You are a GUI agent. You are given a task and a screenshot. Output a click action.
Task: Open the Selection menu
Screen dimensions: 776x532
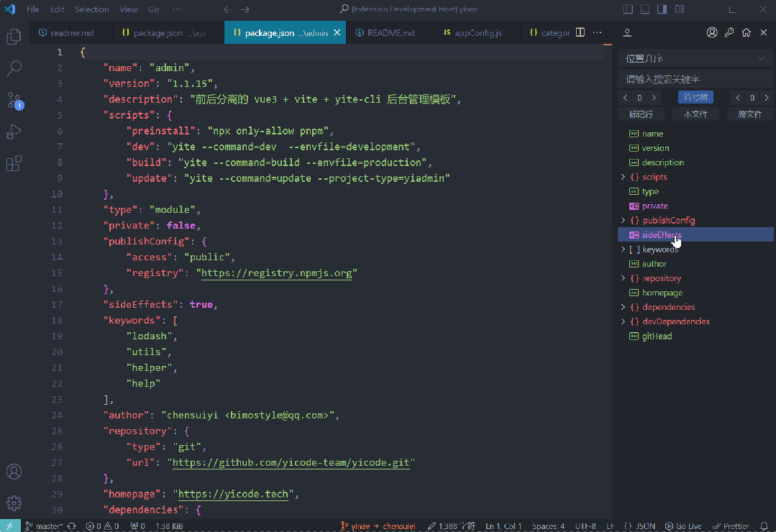point(91,9)
